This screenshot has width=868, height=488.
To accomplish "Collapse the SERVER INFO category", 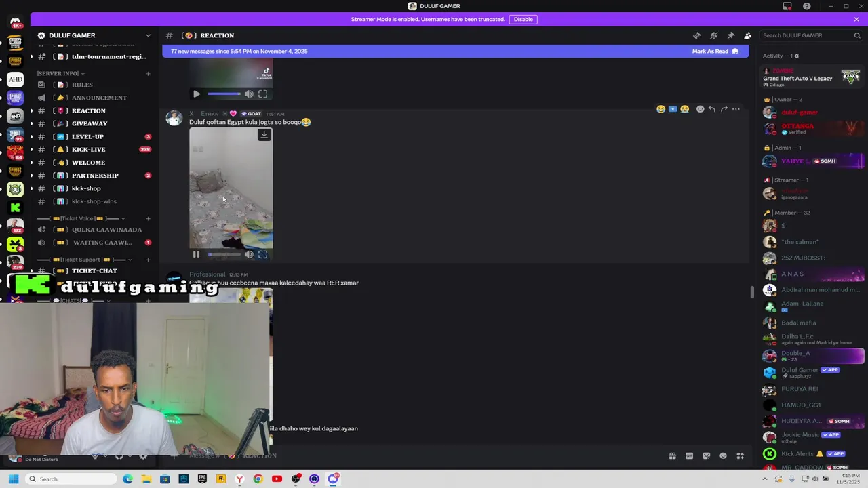I will (60, 73).
